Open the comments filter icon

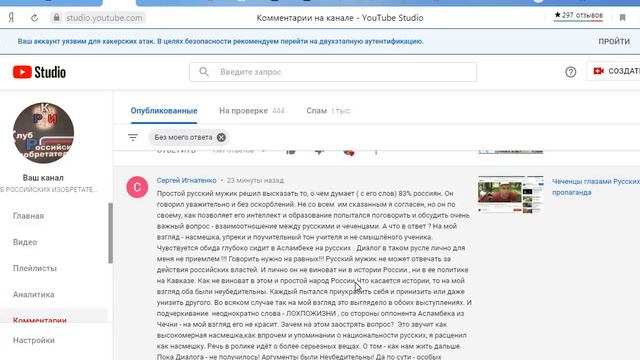coord(133,138)
